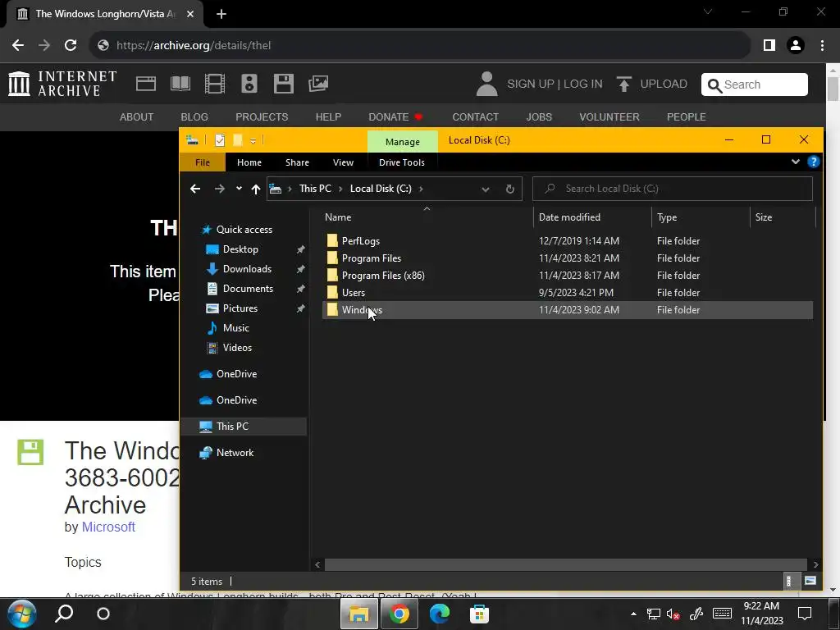Open the Customize Quick Access Toolbar dropdown
Viewport: 840px width, 630px height.
[x=253, y=141]
